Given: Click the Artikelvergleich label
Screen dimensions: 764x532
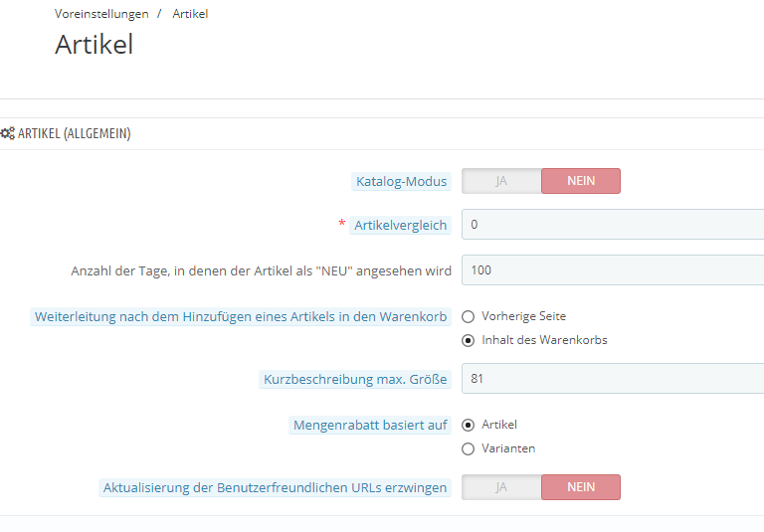Looking at the screenshot, I should (x=401, y=225).
